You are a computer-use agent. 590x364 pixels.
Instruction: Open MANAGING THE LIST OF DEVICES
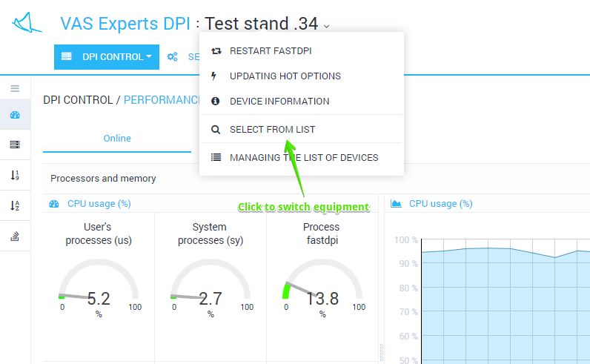point(304,158)
